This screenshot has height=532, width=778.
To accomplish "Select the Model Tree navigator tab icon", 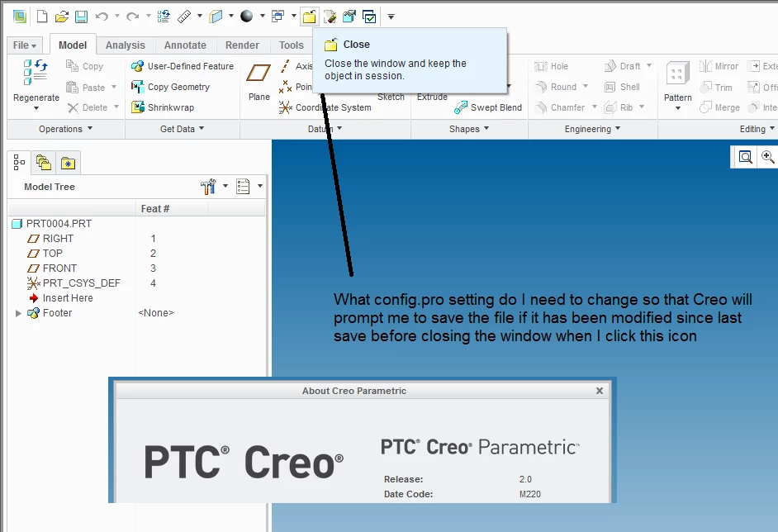I will coord(19,162).
